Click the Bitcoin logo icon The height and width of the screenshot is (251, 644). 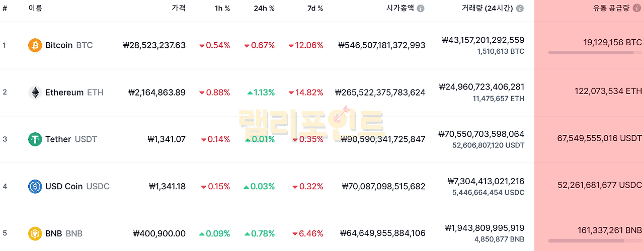[x=35, y=45]
